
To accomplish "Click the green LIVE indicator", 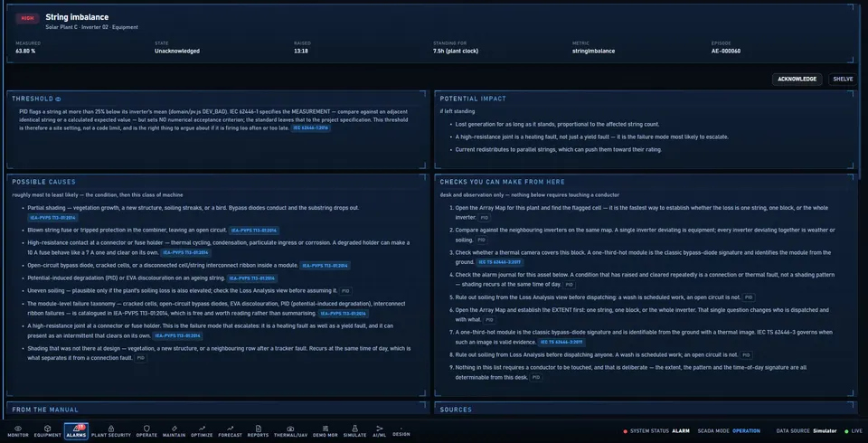I will pos(853,431).
